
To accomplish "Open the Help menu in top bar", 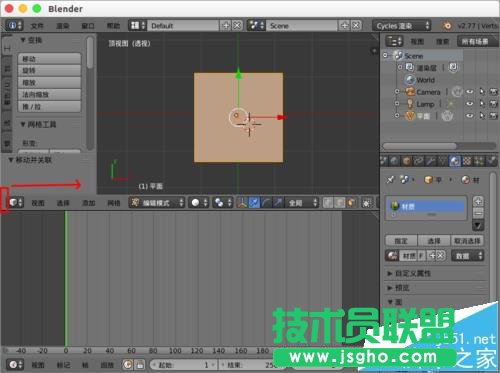I will (x=113, y=26).
